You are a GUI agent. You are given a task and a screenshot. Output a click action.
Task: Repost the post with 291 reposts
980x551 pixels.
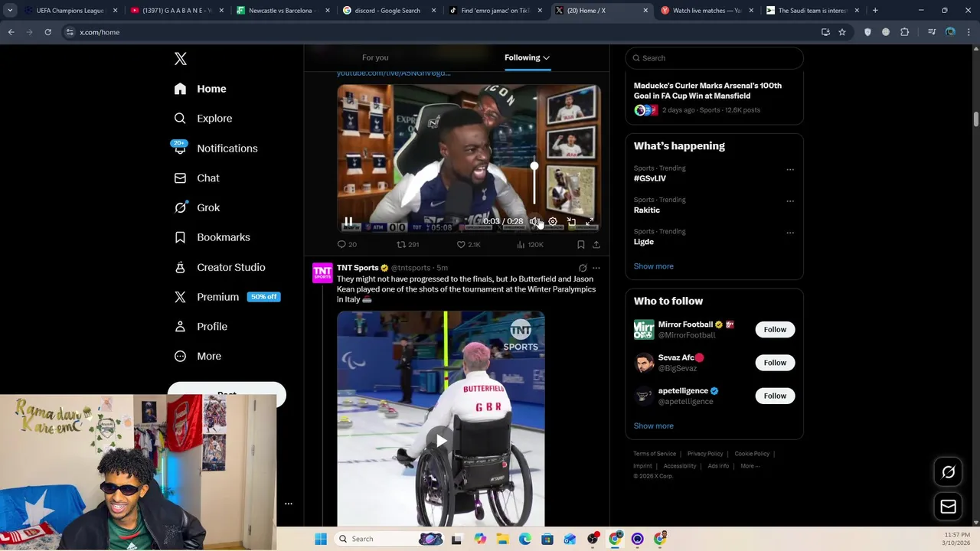pos(407,245)
